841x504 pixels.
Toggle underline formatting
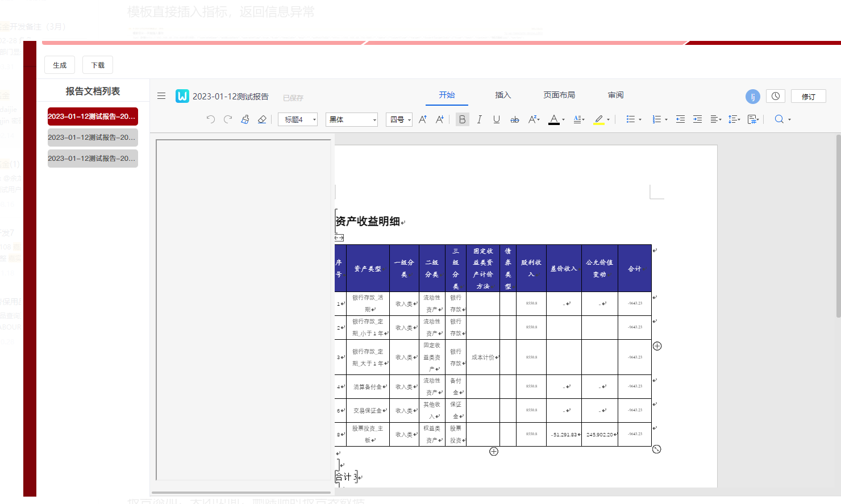pyautogui.click(x=497, y=119)
